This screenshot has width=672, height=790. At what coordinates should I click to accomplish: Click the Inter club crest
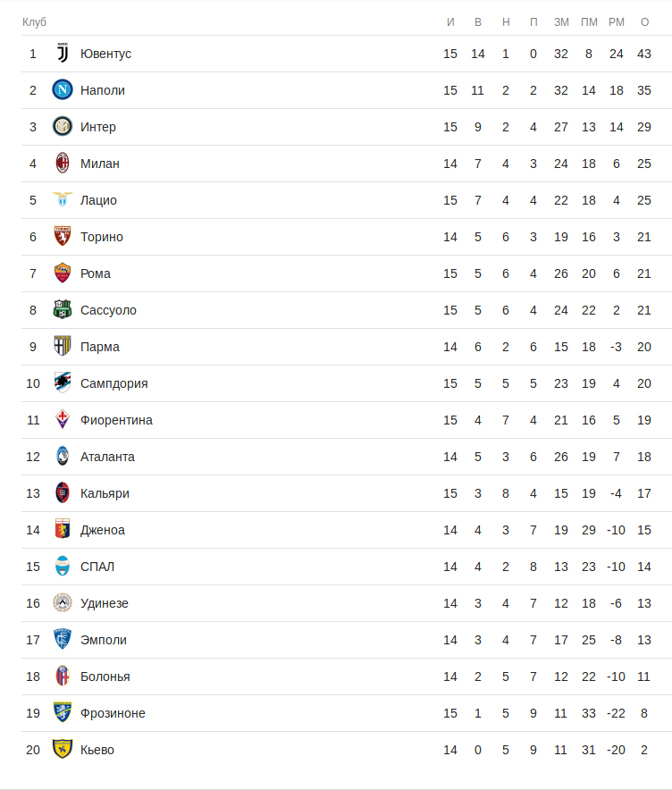[x=62, y=127]
